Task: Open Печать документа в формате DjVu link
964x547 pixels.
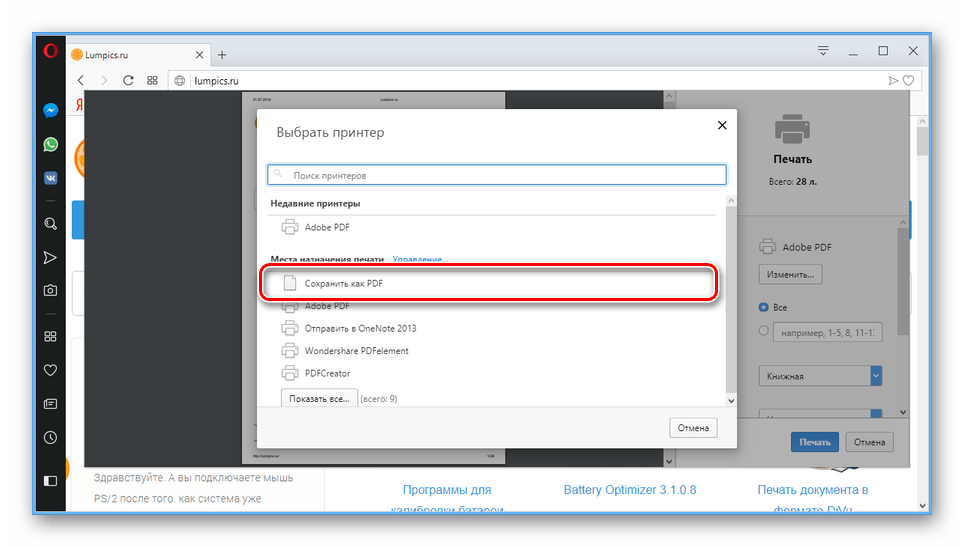Action: point(813,499)
